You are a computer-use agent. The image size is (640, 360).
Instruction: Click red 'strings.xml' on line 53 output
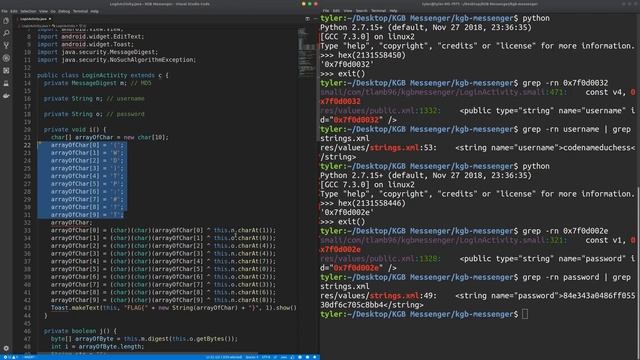click(x=394, y=148)
